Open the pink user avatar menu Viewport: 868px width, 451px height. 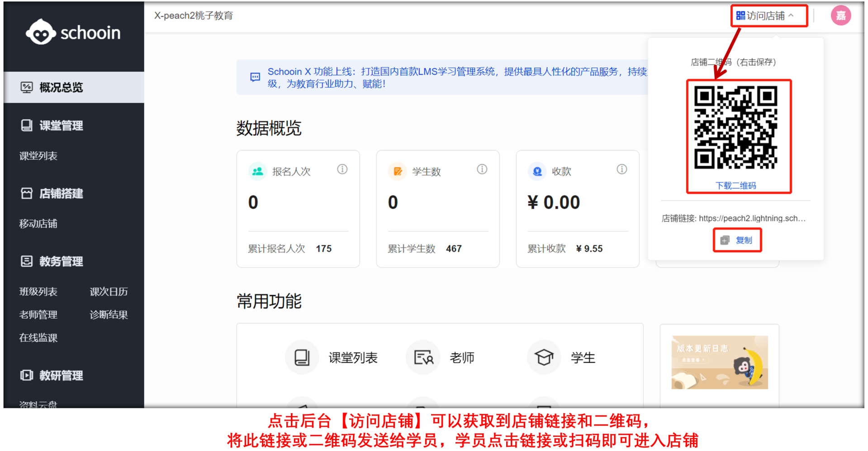pyautogui.click(x=841, y=16)
